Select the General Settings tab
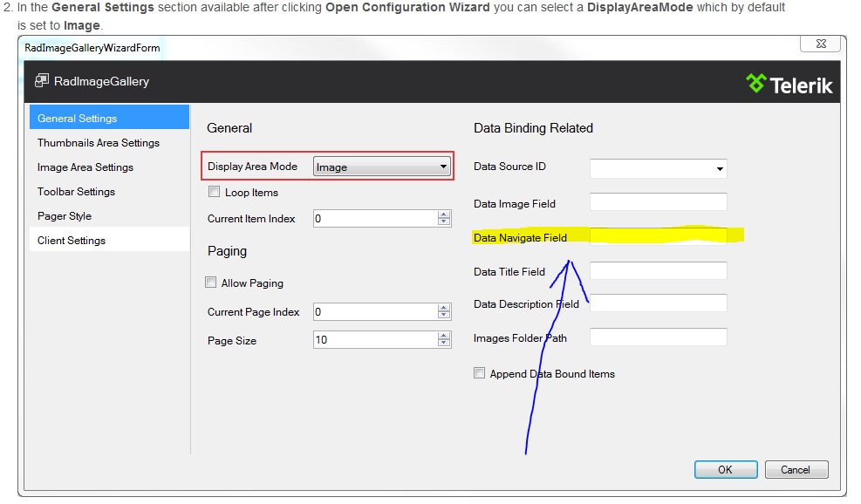Viewport: 861px width, 504px height. [109, 119]
